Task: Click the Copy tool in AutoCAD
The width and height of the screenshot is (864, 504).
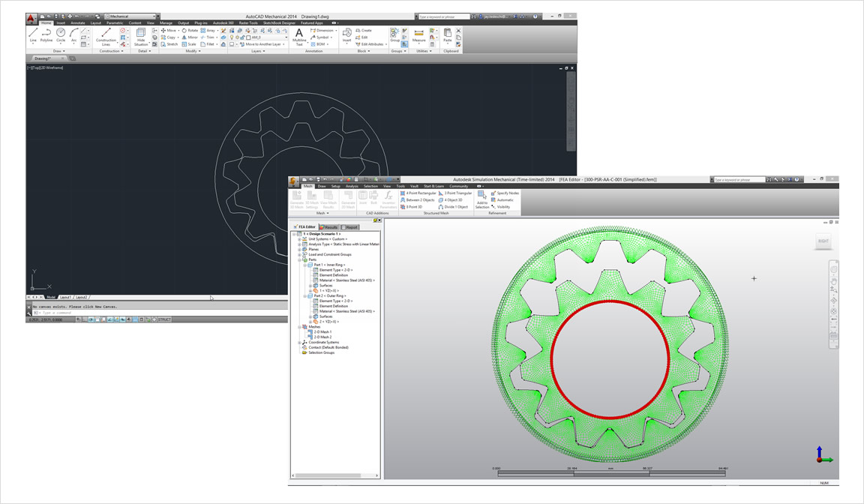Action: [x=168, y=37]
